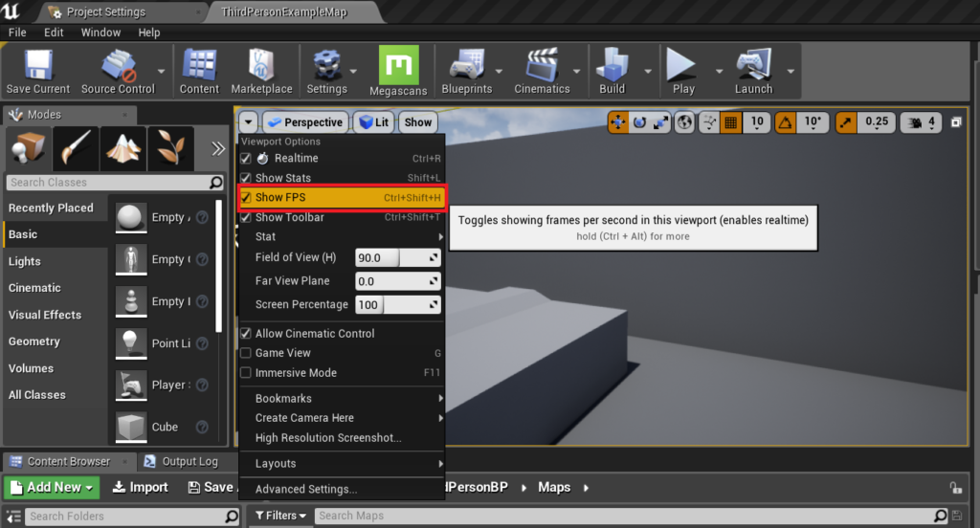Click the Import button

140,488
